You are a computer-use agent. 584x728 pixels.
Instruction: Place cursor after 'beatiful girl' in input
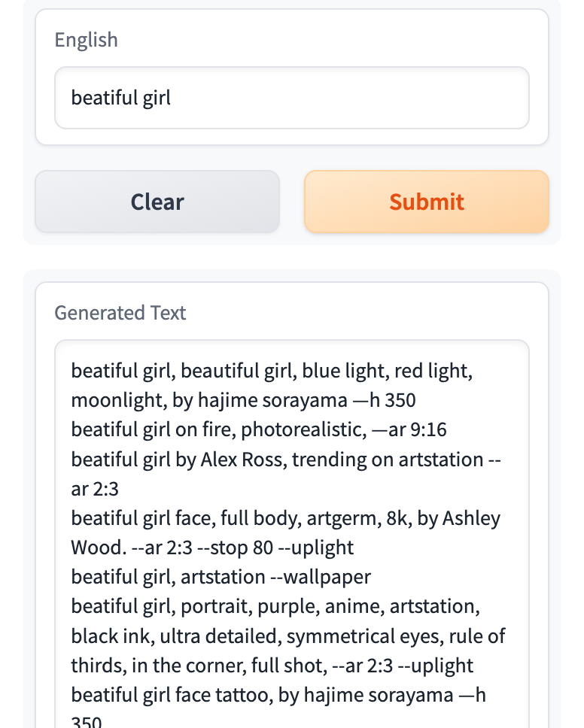[x=172, y=98]
